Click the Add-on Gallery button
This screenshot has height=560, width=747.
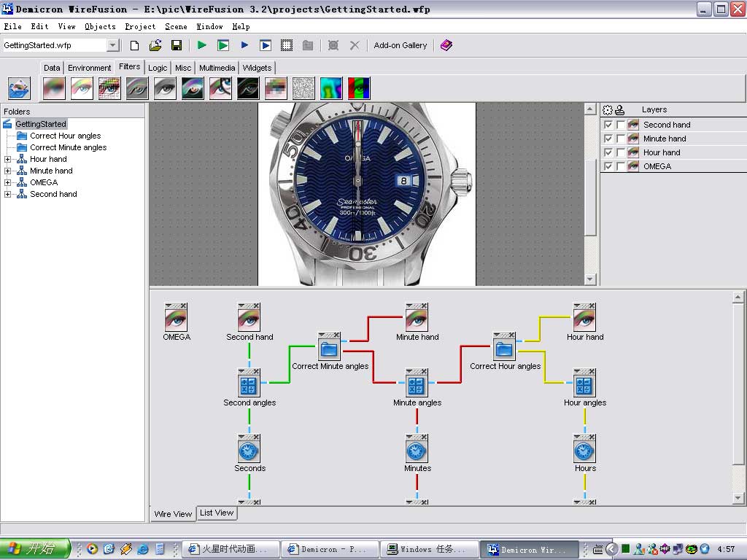pyautogui.click(x=400, y=45)
